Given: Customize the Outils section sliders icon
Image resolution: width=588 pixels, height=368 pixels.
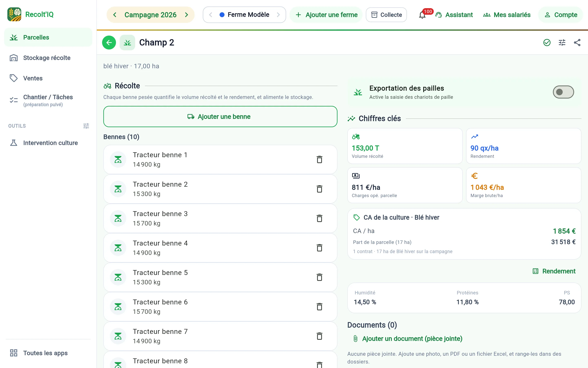Looking at the screenshot, I should tap(86, 126).
